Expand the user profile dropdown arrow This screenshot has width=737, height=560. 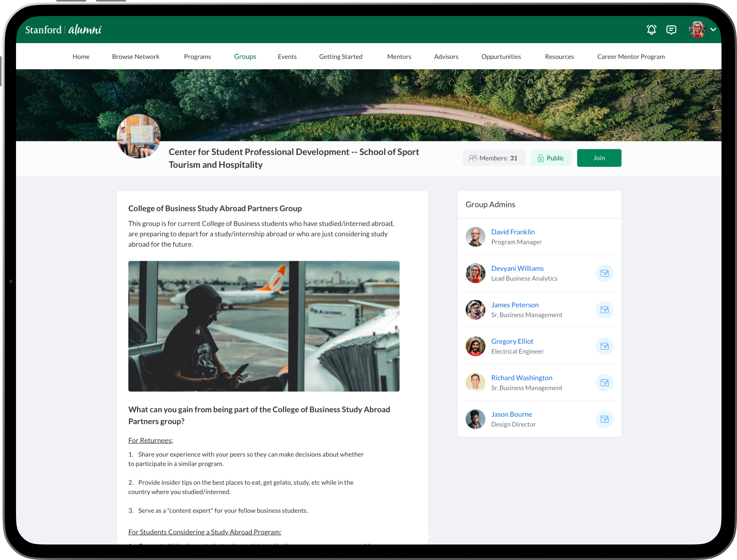(713, 30)
